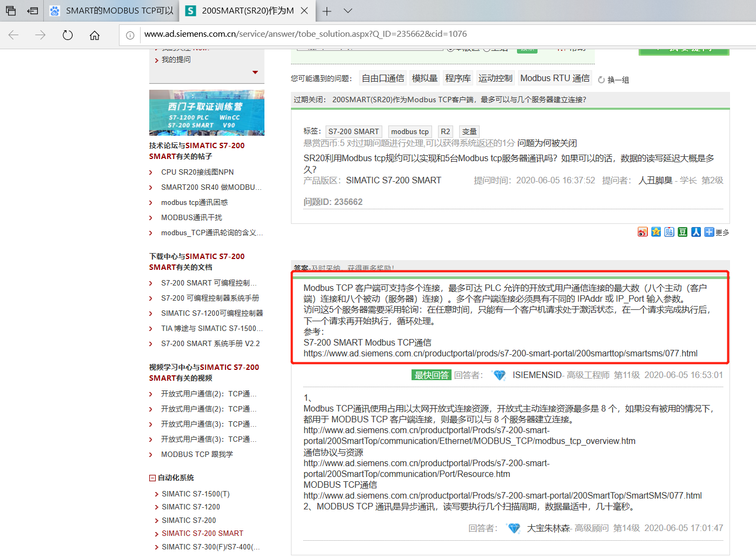Share to Baidu Tieba icon

point(669,232)
